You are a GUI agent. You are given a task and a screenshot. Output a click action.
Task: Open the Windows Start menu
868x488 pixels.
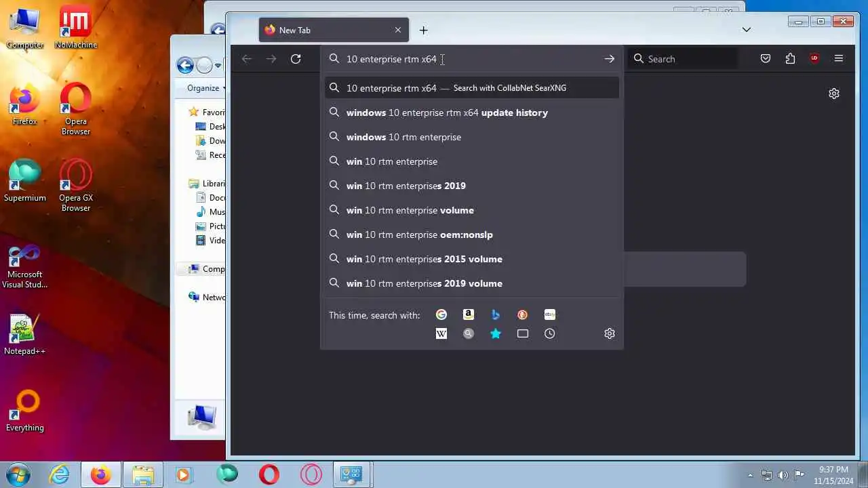[x=18, y=474]
